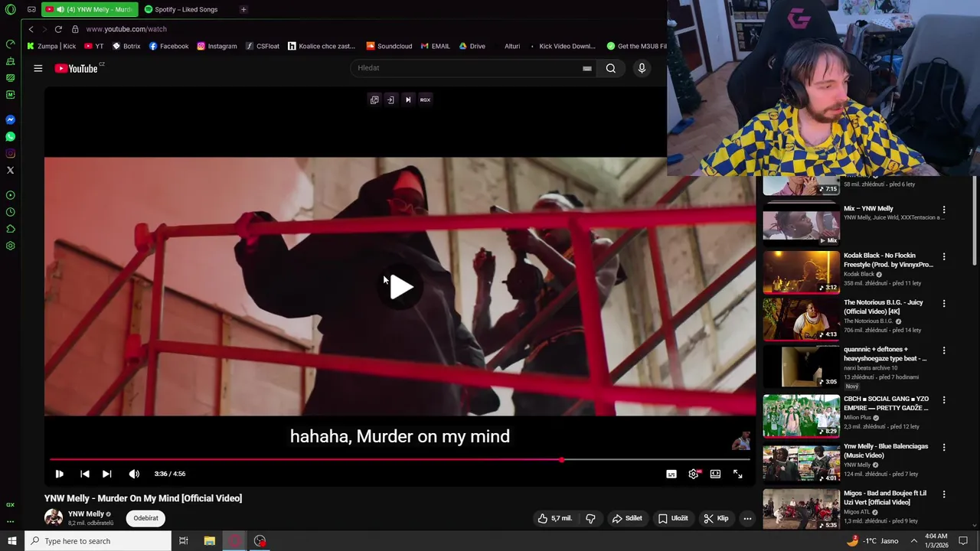Image resolution: width=980 pixels, height=551 pixels.
Task: Open a new browser tab
Action: 243,9
